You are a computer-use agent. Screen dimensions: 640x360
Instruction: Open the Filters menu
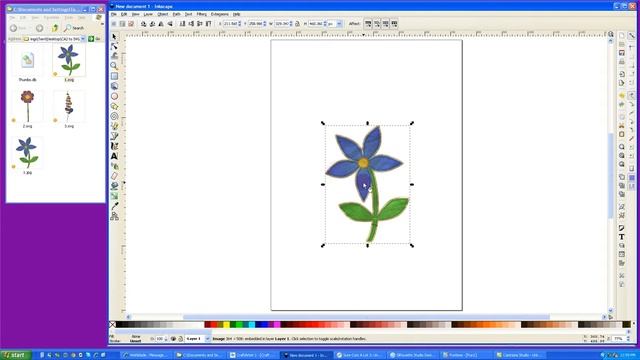pyautogui.click(x=202, y=14)
